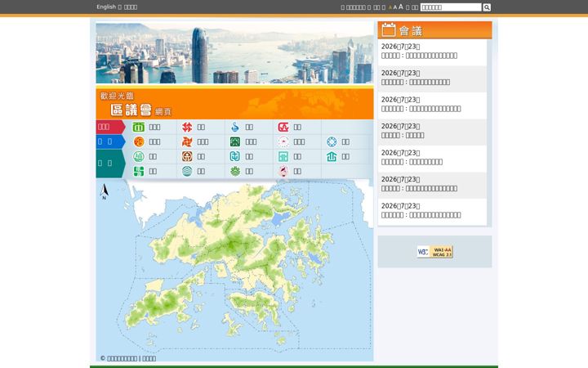The height and width of the screenshot is (368, 588).
Task: Open the brown rounded-square district logo
Action: pos(187,156)
